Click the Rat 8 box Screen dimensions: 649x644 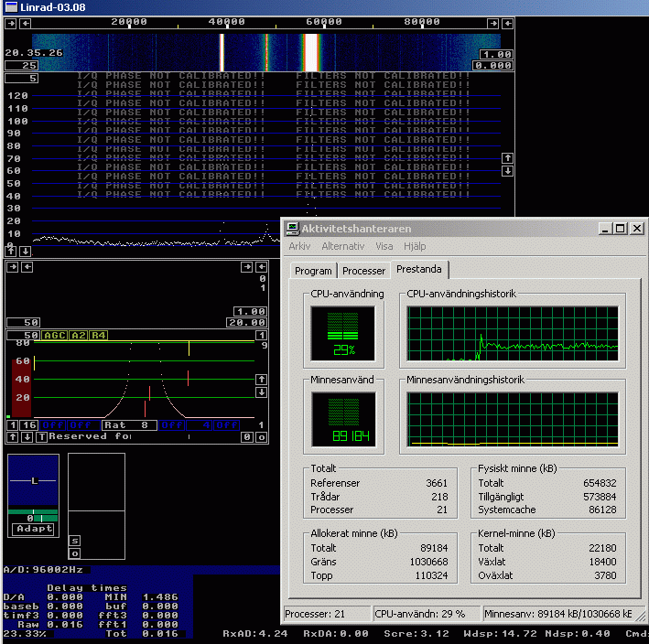pos(130,424)
